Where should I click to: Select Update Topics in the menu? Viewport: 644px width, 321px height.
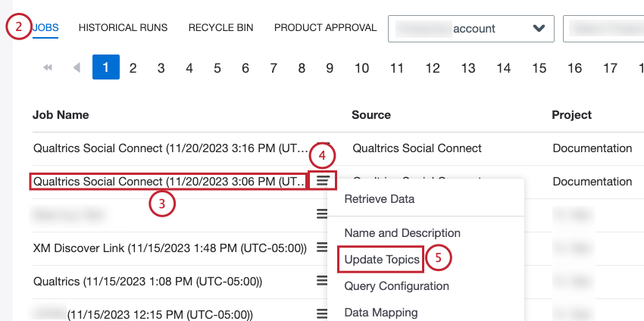tap(382, 260)
